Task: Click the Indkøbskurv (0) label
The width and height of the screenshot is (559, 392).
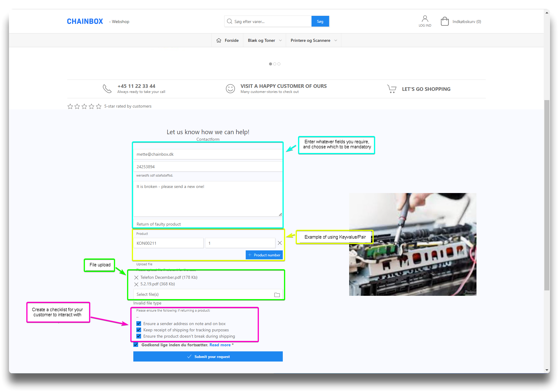Action: 467,22
